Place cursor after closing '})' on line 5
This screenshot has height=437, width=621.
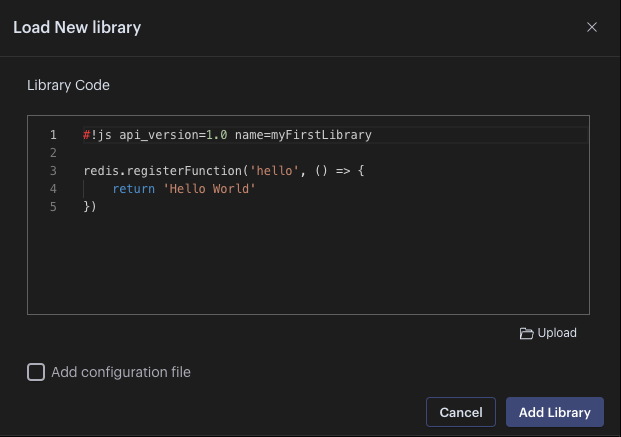tap(97, 207)
